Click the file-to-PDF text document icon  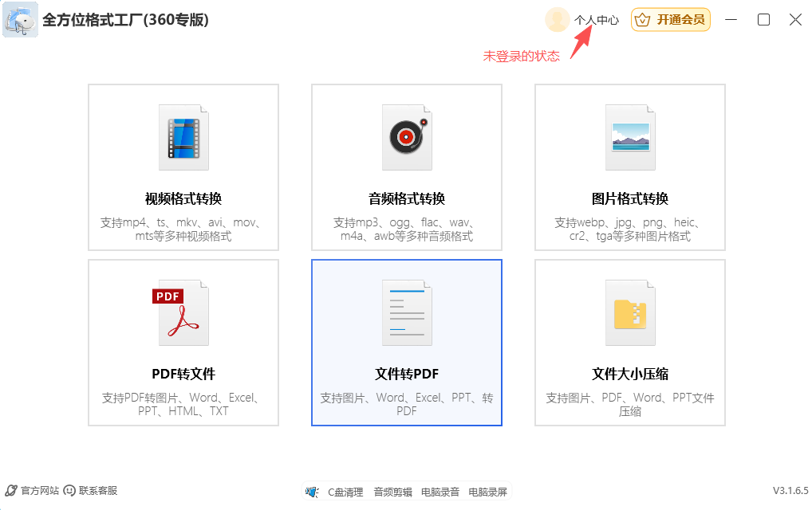click(407, 312)
